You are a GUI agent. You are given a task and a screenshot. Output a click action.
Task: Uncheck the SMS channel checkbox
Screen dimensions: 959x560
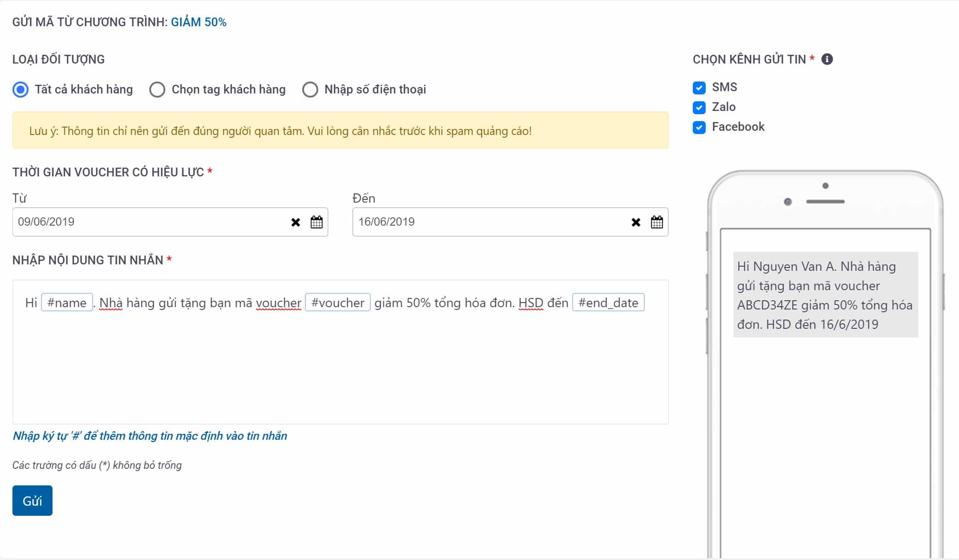coord(699,87)
